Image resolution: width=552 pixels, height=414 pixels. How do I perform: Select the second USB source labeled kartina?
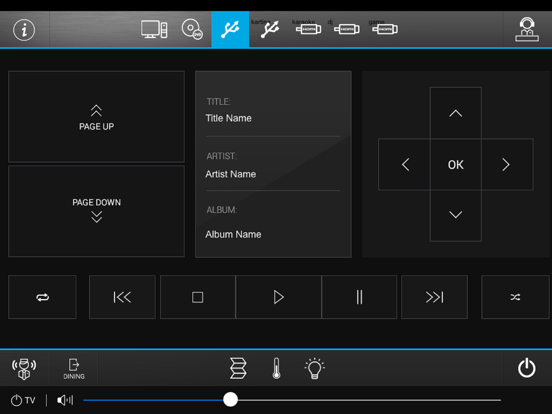pyautogui.click(x=270, y=29)
